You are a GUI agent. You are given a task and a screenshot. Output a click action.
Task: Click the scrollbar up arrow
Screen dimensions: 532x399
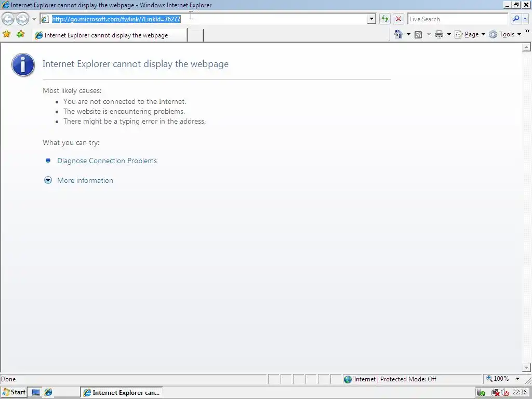pos(526,47)
